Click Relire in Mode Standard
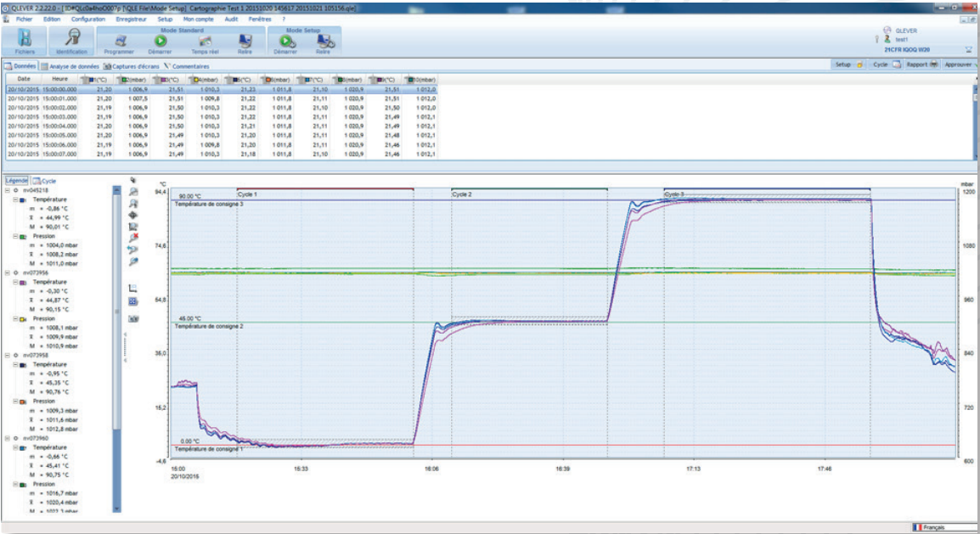980x534 pixels. [x=245, y=42]
